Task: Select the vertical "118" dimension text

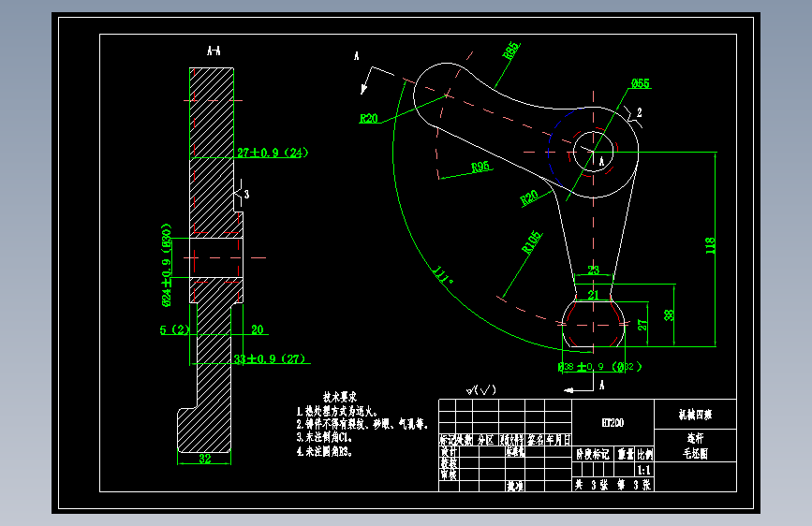Action: click(x=710, y=245)
